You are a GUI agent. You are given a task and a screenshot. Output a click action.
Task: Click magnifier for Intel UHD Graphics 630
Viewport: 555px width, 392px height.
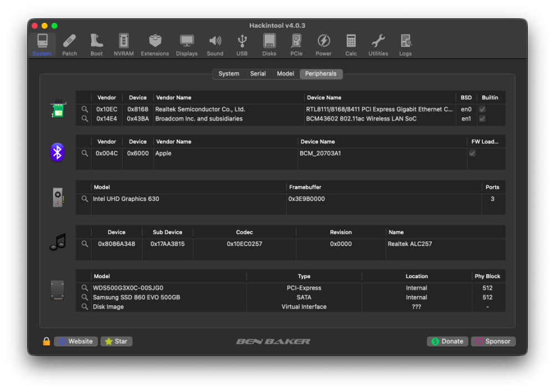point(84,199)
